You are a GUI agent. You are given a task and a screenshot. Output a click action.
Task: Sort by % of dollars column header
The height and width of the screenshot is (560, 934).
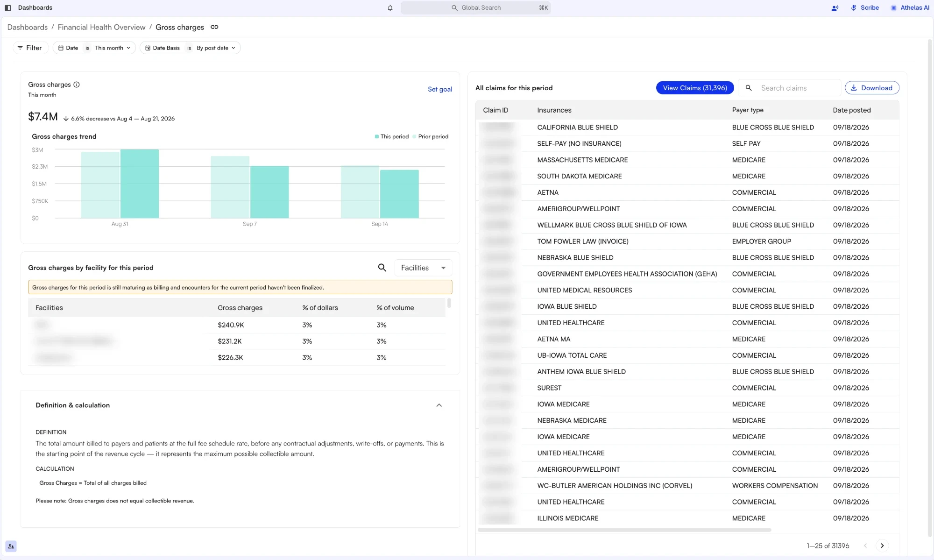pos(320,308)
